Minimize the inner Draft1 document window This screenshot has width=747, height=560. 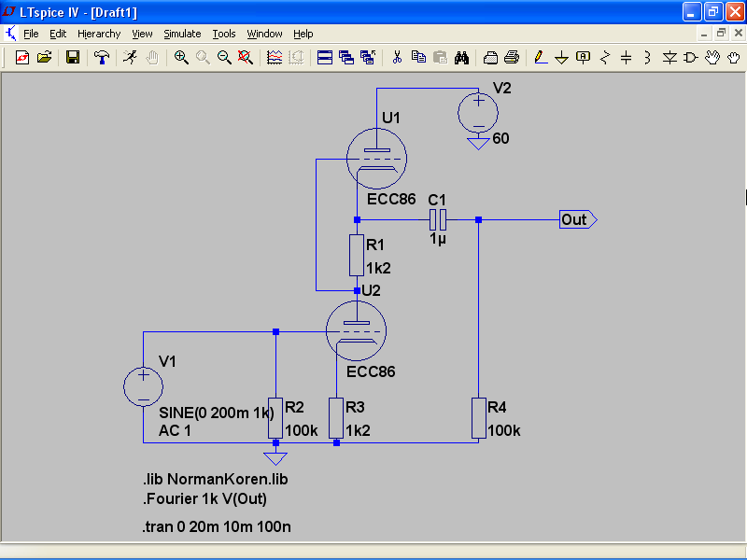coord(704,34)
